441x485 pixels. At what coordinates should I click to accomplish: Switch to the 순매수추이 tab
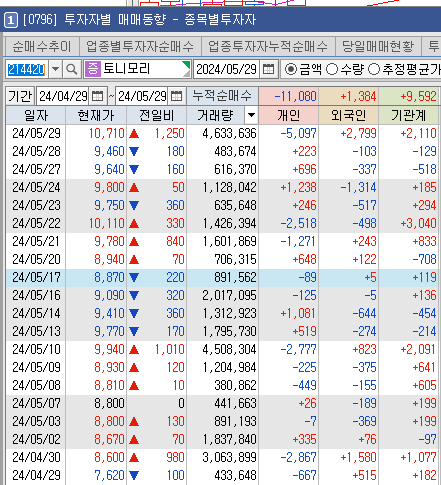42,46
